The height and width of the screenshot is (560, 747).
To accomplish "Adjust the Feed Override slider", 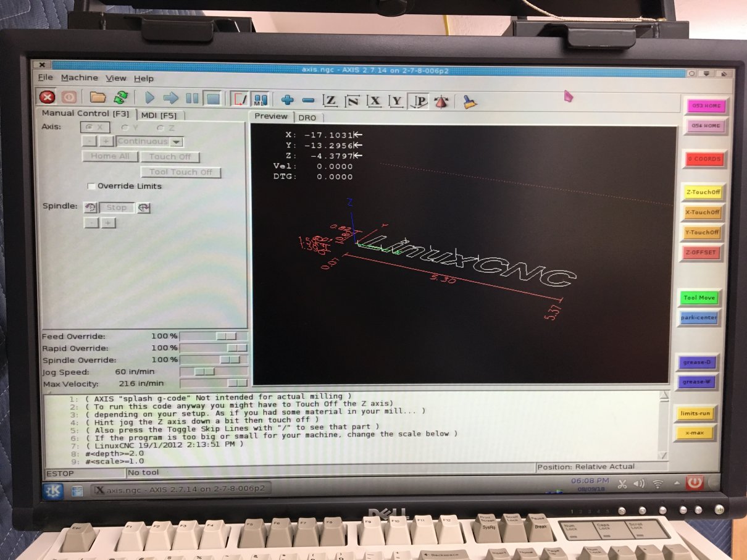I will (214, 336).
